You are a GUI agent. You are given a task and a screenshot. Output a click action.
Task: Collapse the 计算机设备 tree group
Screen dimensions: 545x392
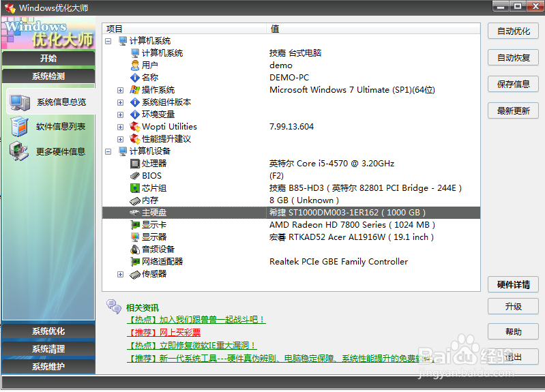point(108,151)
